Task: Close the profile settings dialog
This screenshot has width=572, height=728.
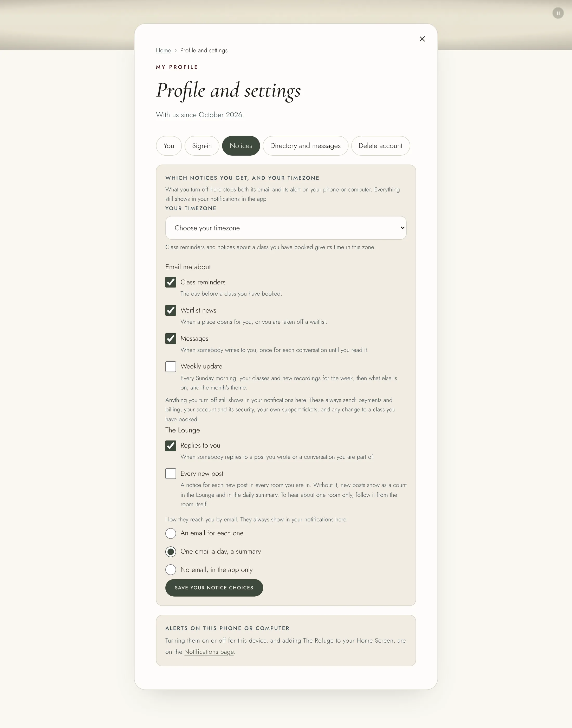Action: pyautogui.click(x=422, y=39)
